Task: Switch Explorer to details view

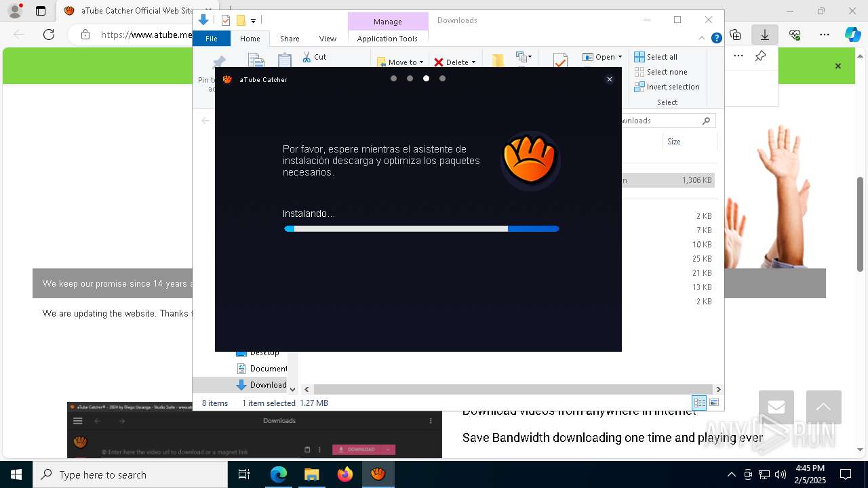Action: point(699,403)
